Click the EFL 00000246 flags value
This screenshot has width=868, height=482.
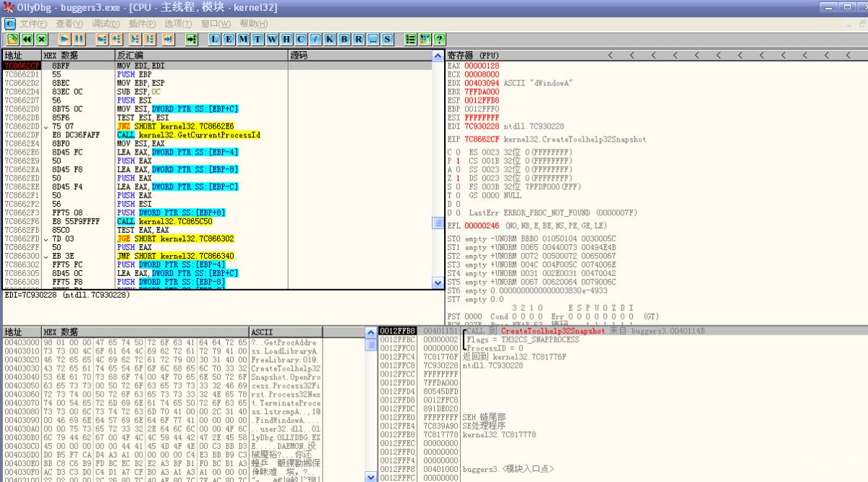(x=482, y=225)
